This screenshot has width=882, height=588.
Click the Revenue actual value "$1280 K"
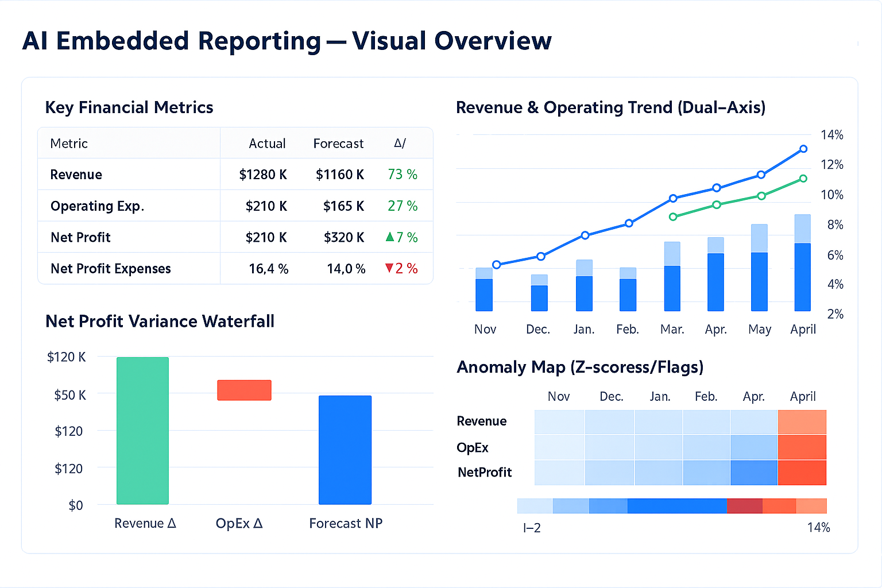[263, 175]
